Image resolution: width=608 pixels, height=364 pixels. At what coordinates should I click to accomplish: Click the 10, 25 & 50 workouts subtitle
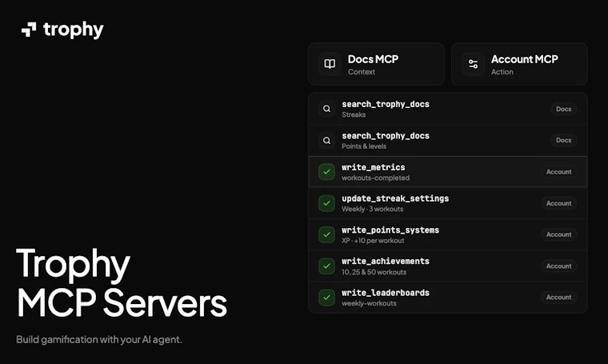(374, 272)
